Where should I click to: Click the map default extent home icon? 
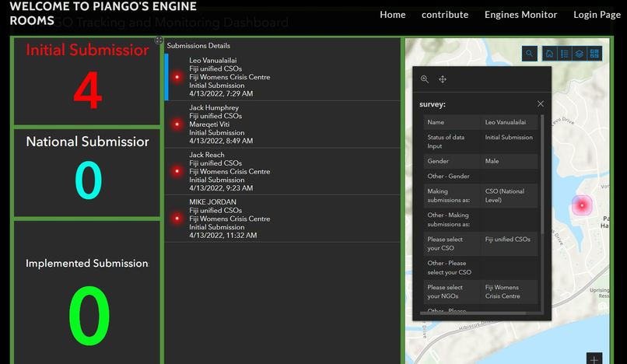pos(549,54)
